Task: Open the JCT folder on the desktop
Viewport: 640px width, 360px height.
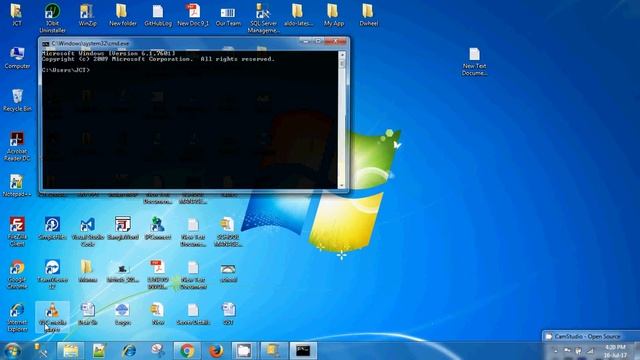Action: click(x=16, y=15)
